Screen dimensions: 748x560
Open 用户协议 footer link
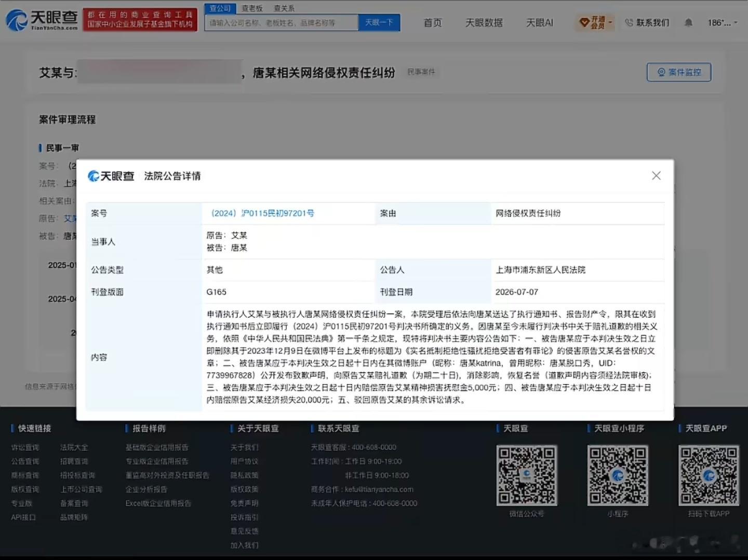click(244, 461)
